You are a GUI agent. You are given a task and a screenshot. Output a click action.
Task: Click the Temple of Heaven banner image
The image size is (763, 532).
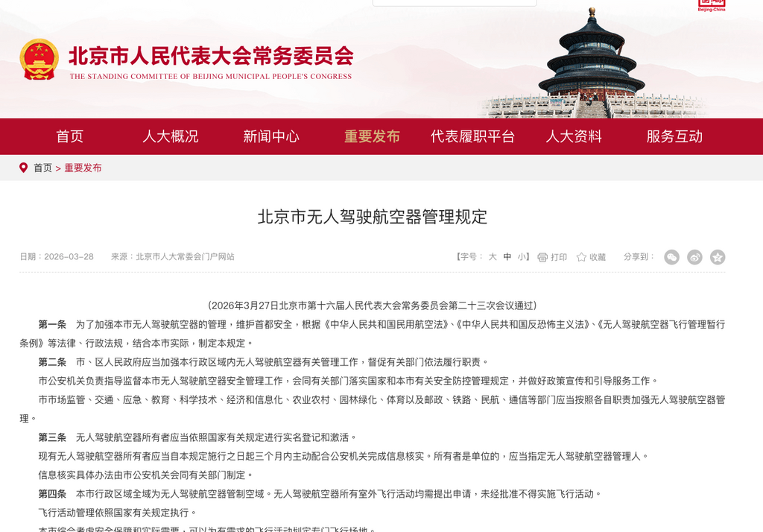pyautogui.click(x=592, y=63)
